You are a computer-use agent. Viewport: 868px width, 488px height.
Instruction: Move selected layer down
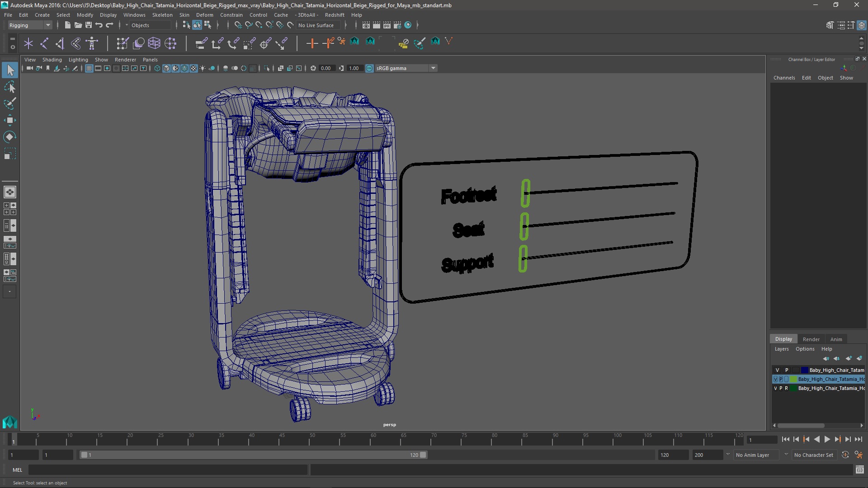(x=837, y=358)
